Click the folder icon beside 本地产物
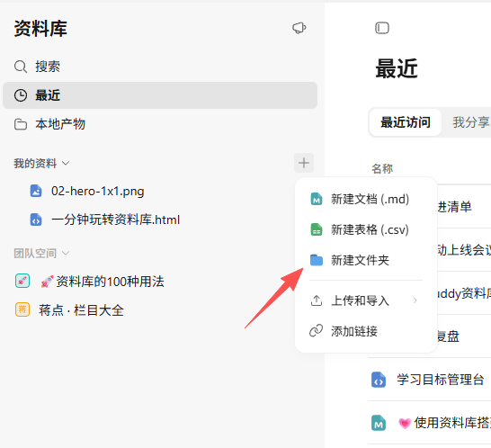 pyautogui.click(x=21, y=124)
